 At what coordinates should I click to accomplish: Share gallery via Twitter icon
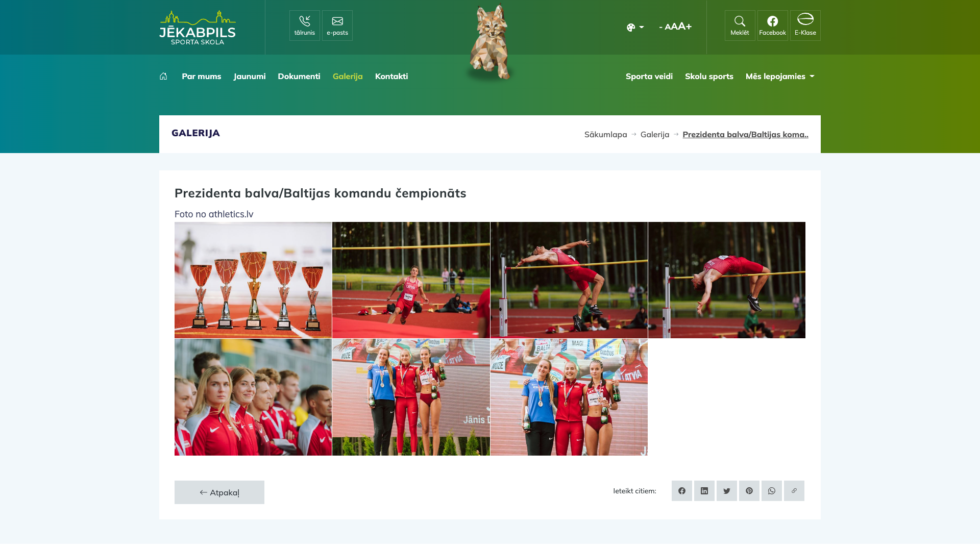[726, 491]
